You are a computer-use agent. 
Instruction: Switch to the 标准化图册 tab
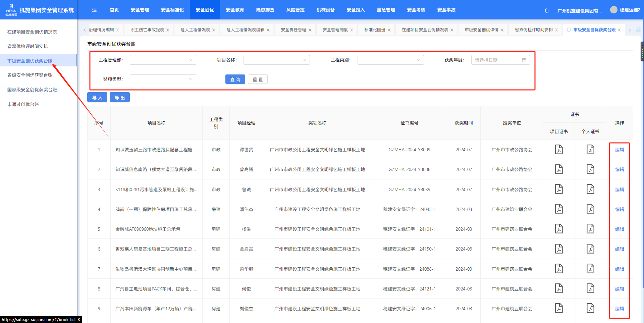click(375, 30)
